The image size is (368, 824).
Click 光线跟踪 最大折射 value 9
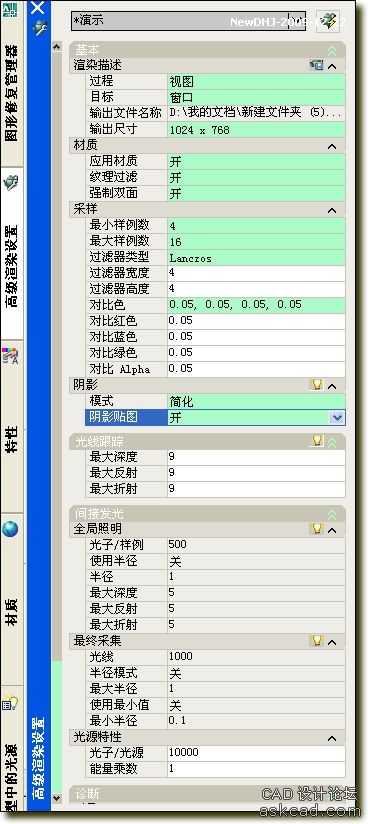click(256, 489)
